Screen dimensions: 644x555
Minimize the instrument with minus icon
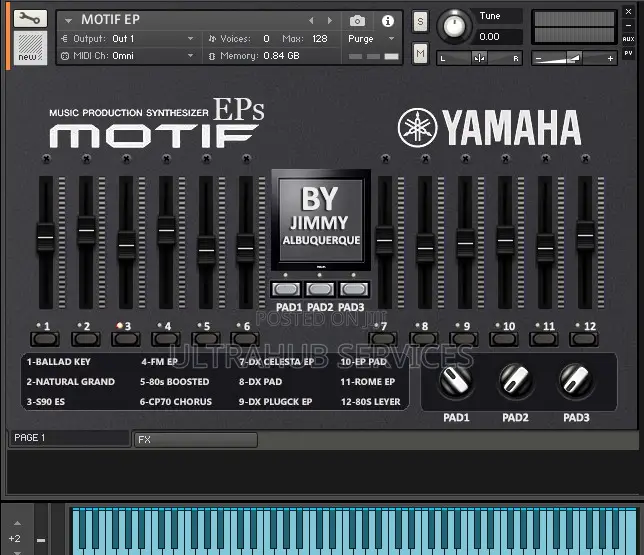tap(628, 25)
